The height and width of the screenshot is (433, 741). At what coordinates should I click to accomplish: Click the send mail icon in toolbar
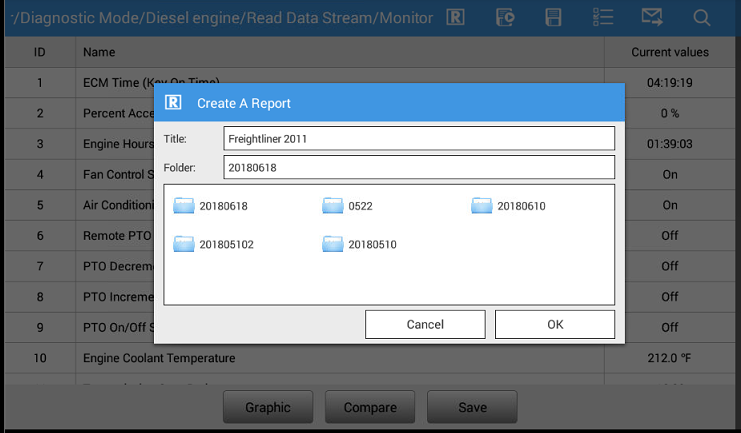click(652, 17)
